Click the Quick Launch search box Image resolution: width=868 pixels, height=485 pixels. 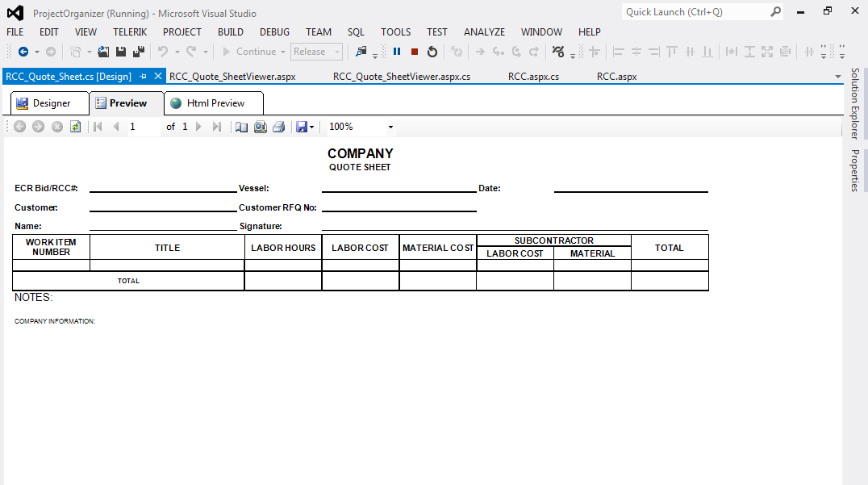pos(702,11)
